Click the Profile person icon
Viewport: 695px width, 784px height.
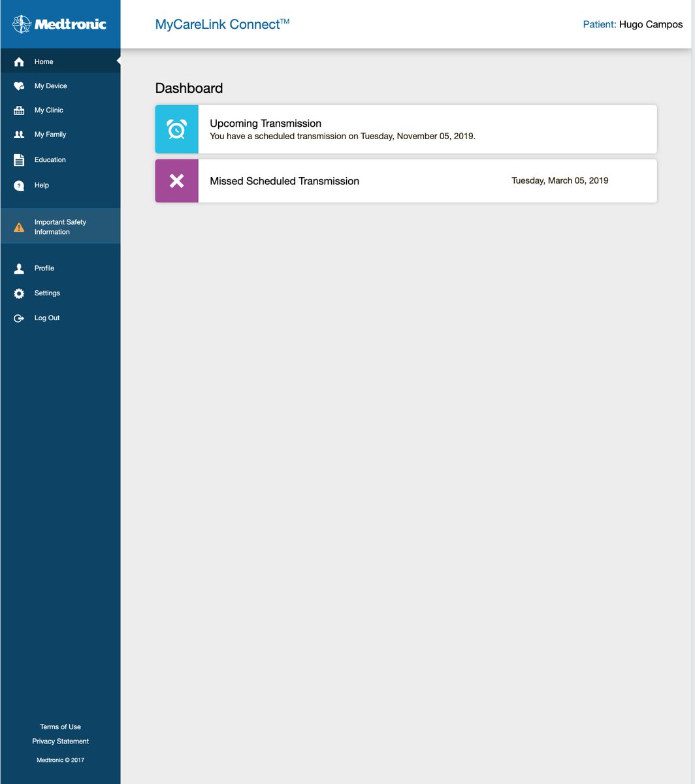click(19, 269)
